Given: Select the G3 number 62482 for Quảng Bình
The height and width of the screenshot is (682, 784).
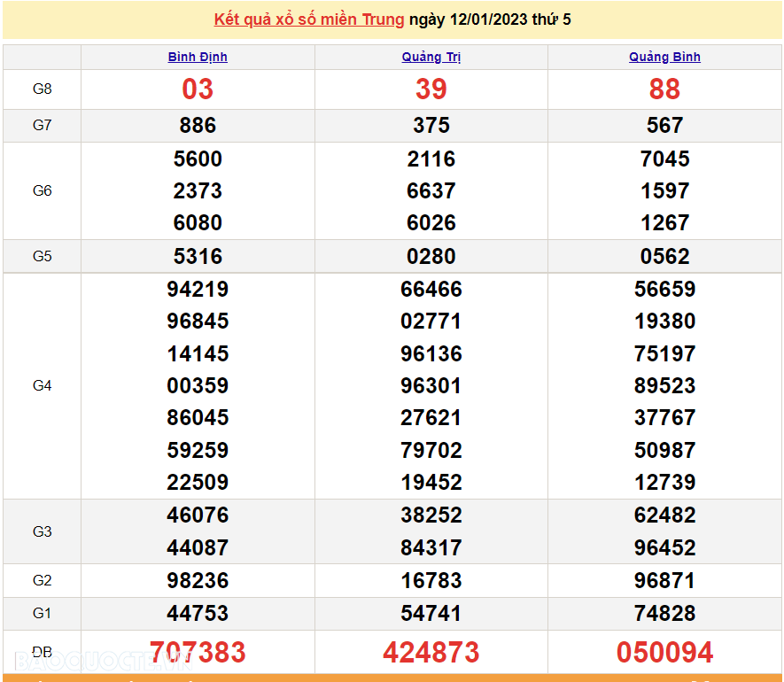Looking at the screenshot, I should tap(665, 515).
